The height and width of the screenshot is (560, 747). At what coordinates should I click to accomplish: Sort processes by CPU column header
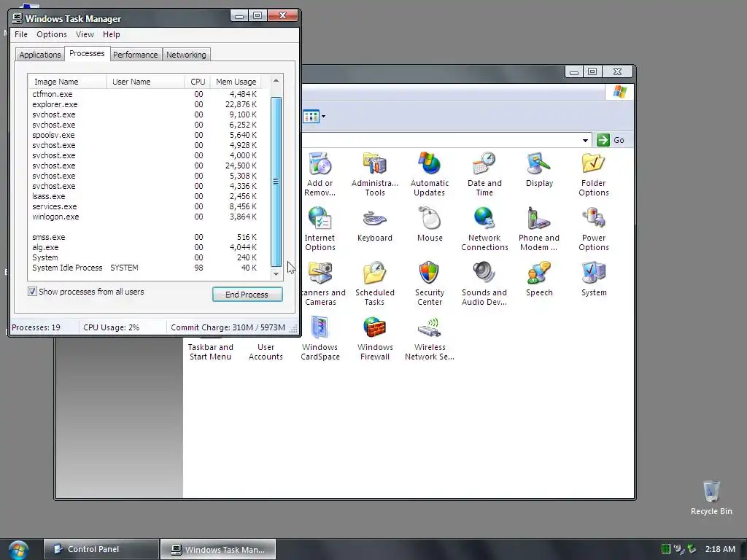(197, 82)
